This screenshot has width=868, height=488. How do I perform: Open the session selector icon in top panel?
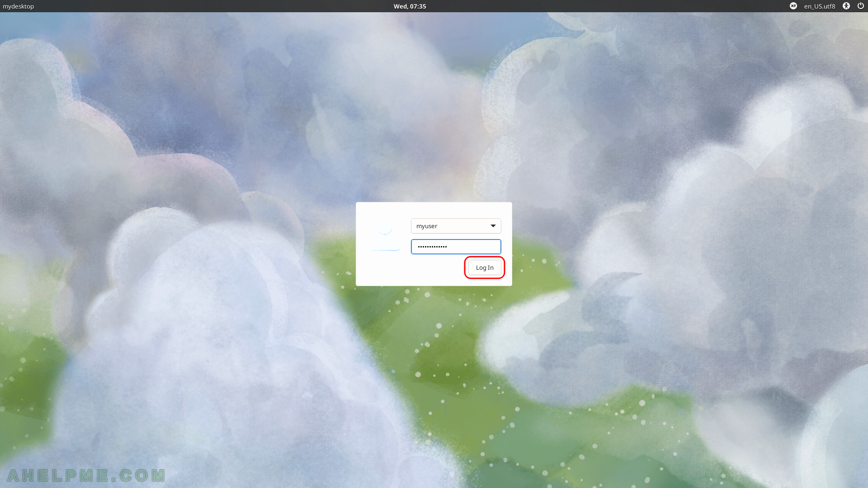tap(793, 6)
